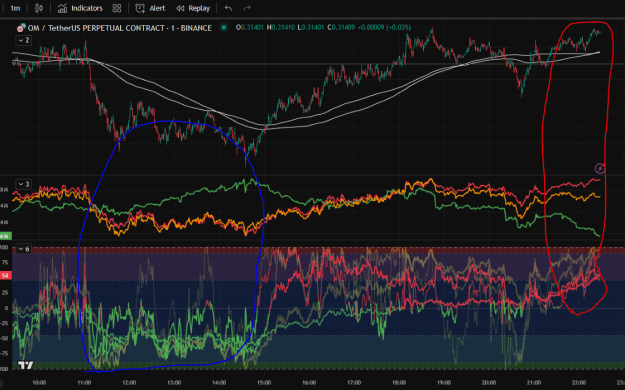
Task: Click the 21:00 time axis label
Action: 534,383
